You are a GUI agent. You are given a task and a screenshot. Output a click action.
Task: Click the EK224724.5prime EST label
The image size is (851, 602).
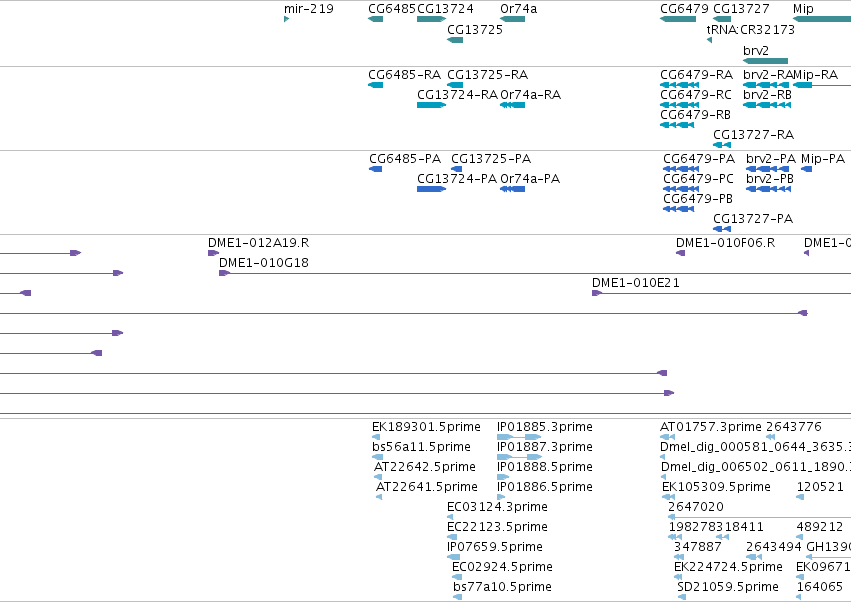click(x=728, y=567)
